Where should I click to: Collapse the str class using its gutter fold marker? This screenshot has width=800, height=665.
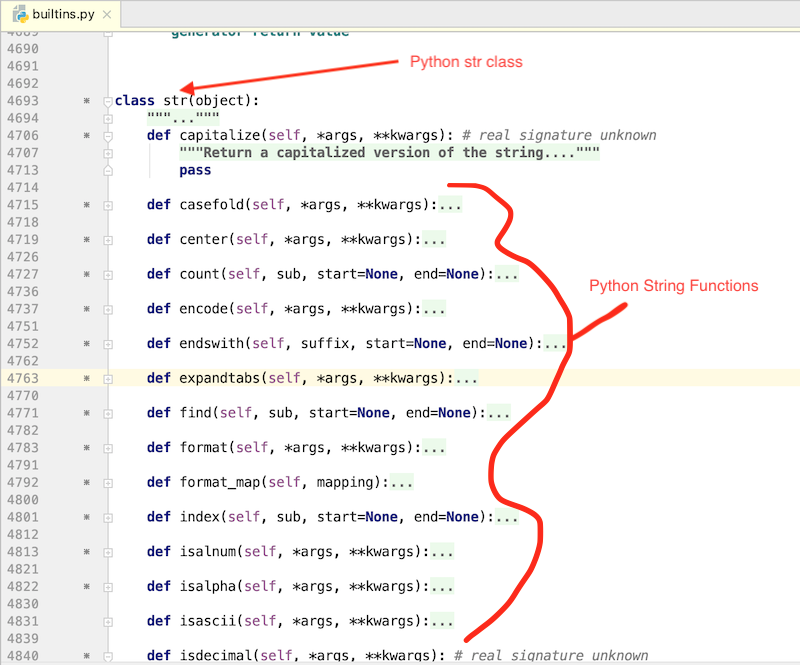click(106, 100)
